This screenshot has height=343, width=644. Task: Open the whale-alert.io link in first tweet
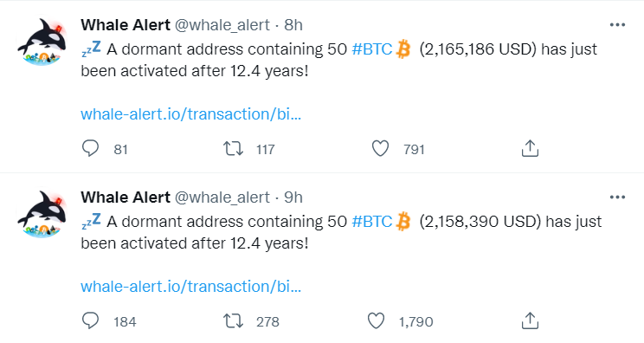coord(191,113)
